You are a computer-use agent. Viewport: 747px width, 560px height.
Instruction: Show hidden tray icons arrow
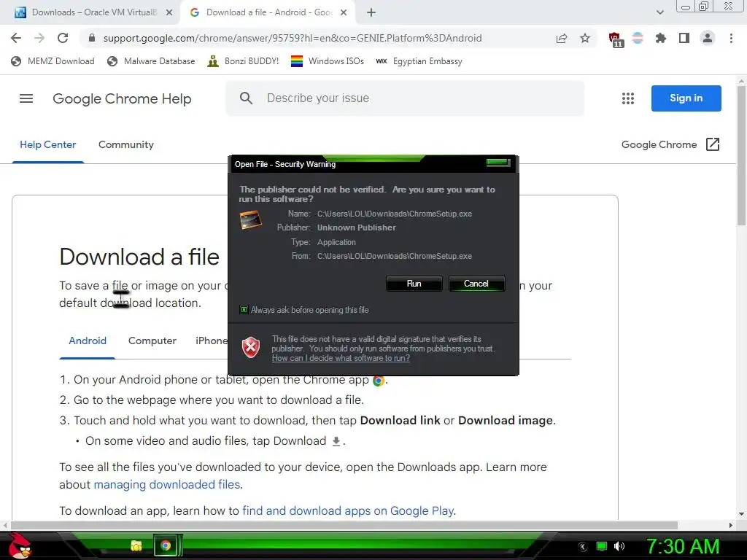point(582,547)
